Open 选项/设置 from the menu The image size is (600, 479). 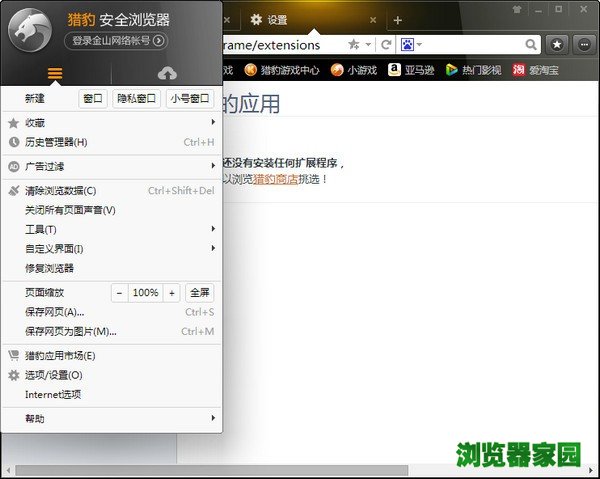53,375
